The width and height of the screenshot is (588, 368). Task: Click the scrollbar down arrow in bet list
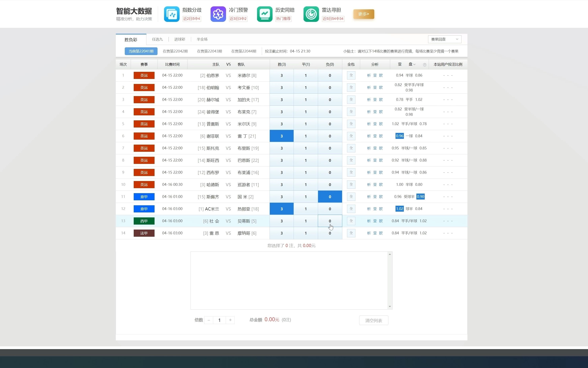click(390, 306)
